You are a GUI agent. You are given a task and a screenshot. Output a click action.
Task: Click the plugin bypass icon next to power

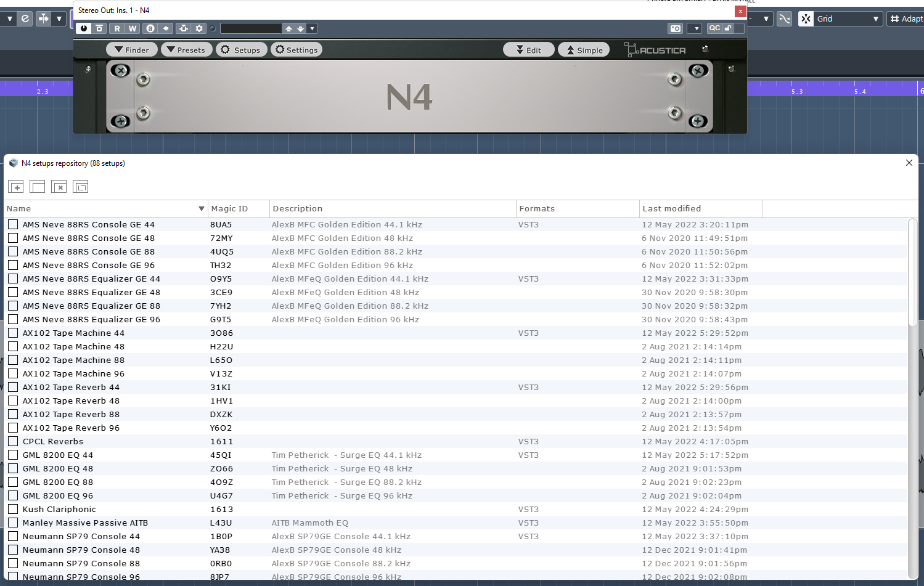[99, 28]
